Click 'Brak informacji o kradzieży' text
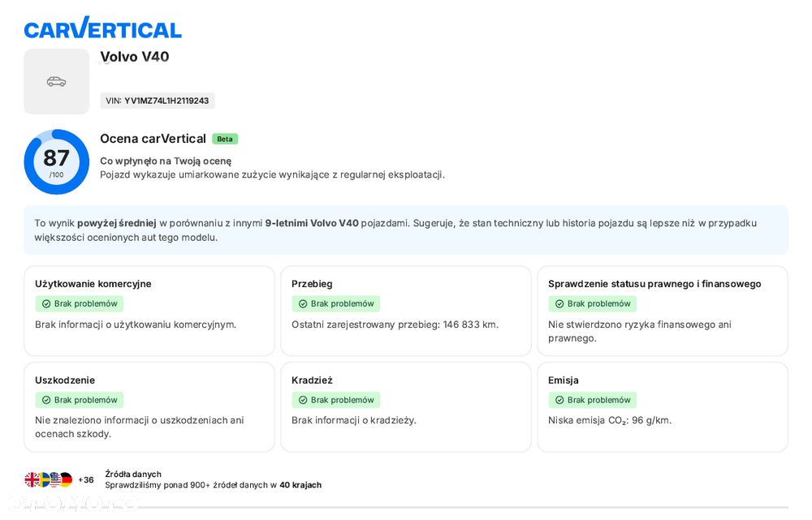 (354, 420)
